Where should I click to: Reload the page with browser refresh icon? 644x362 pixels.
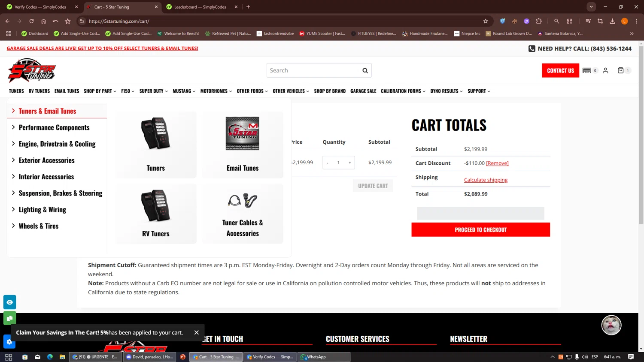[x=31, y=21]
